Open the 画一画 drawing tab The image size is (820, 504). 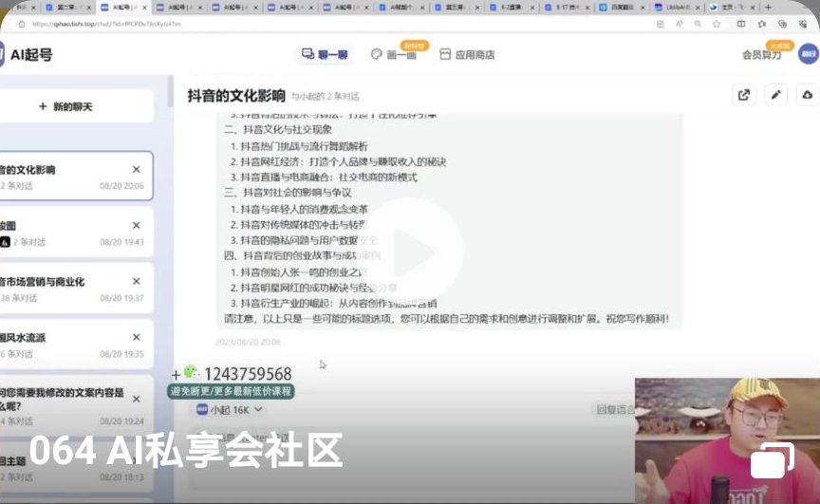pyautogui.click(x=393, y=55)
